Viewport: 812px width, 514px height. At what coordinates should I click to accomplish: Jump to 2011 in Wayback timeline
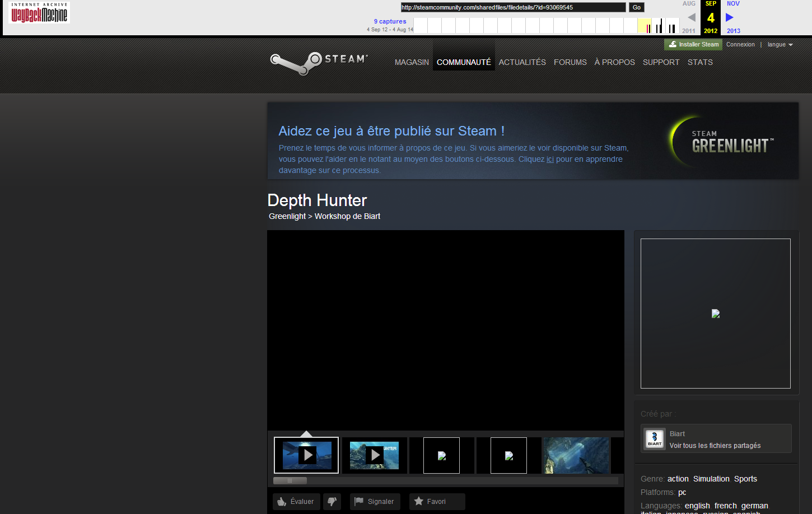[x=689, y=31]
